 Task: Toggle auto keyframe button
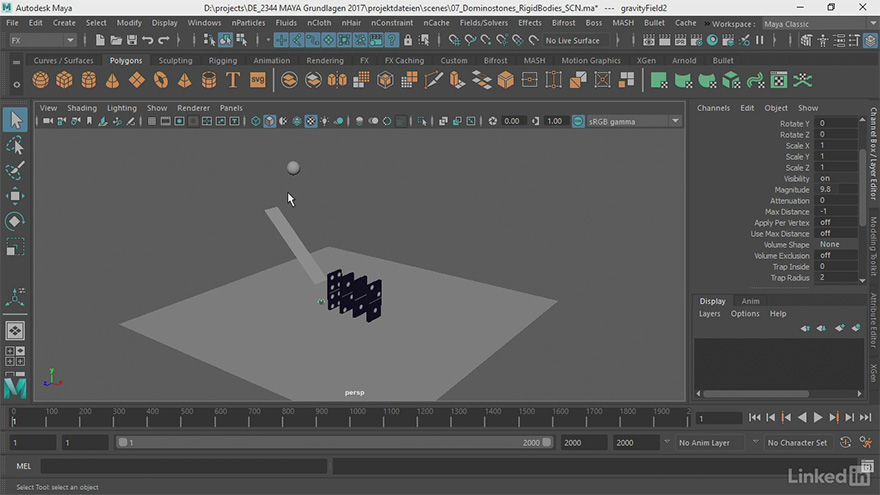tap(846, 442)
